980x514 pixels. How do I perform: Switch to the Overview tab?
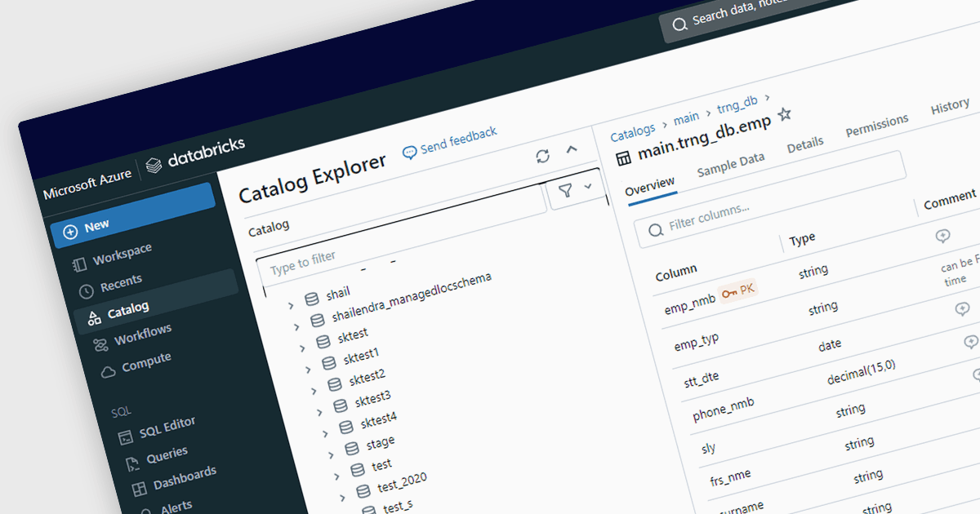click(650, 187)
